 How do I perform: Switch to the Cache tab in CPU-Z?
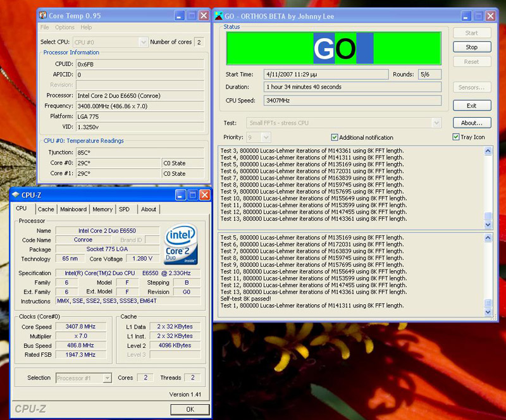click(x=46, y=209)
